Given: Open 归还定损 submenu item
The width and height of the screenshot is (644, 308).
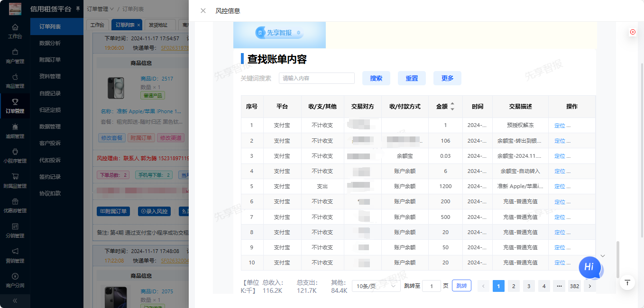Looking at the screenshot, I should 57,110.
